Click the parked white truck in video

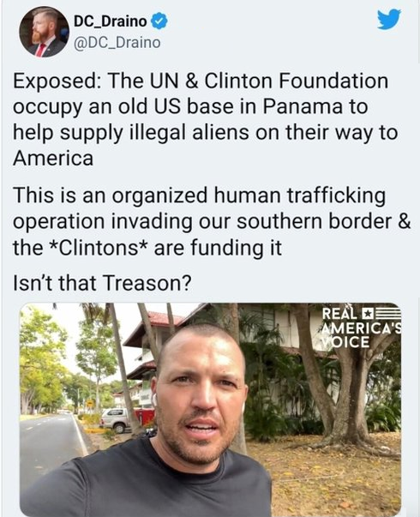[114, 420]
